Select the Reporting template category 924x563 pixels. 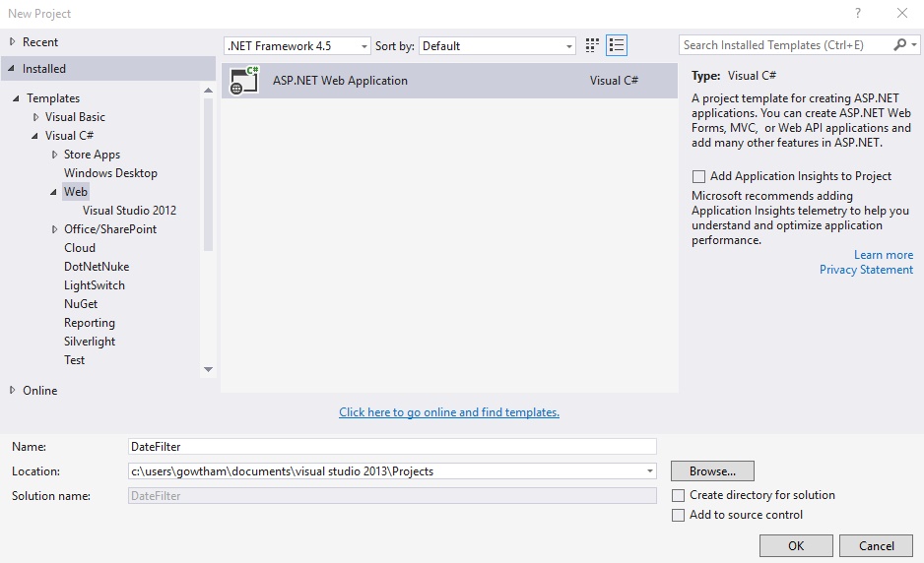tap(90, 323)
